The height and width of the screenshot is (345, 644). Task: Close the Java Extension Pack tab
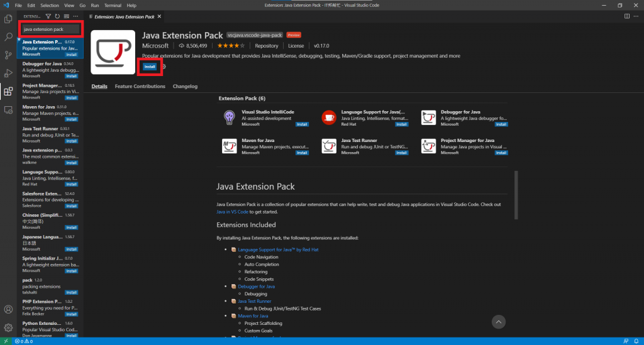159,16
